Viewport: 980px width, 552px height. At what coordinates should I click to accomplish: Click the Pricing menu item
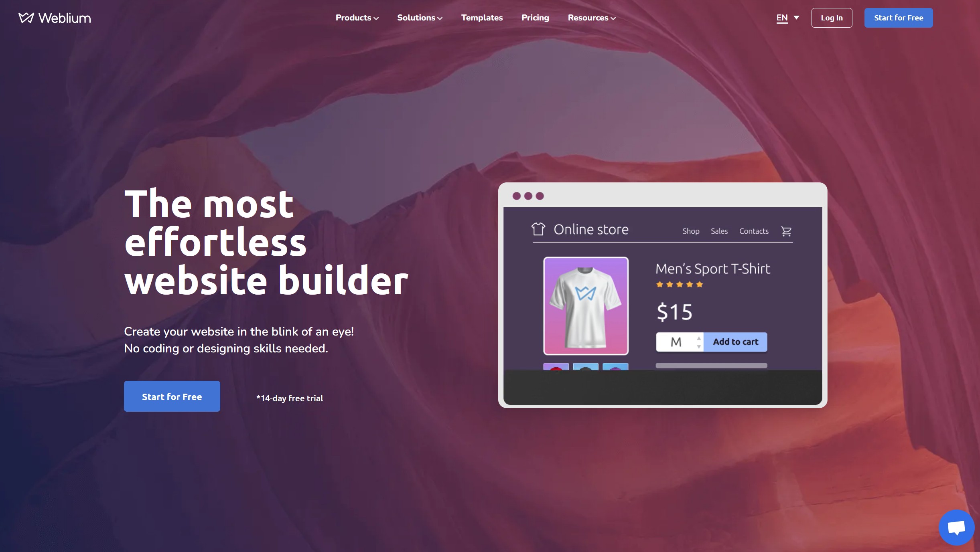(535, 18)
